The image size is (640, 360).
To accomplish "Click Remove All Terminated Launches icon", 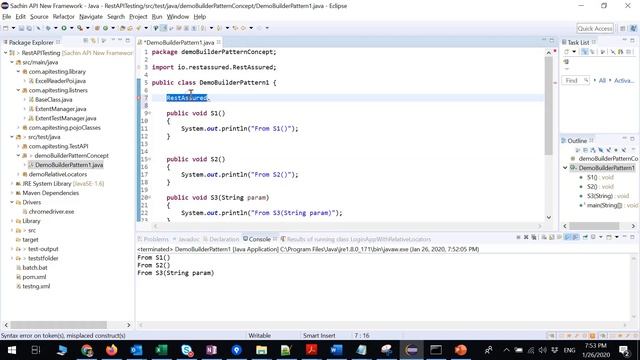I will (533, 237).
